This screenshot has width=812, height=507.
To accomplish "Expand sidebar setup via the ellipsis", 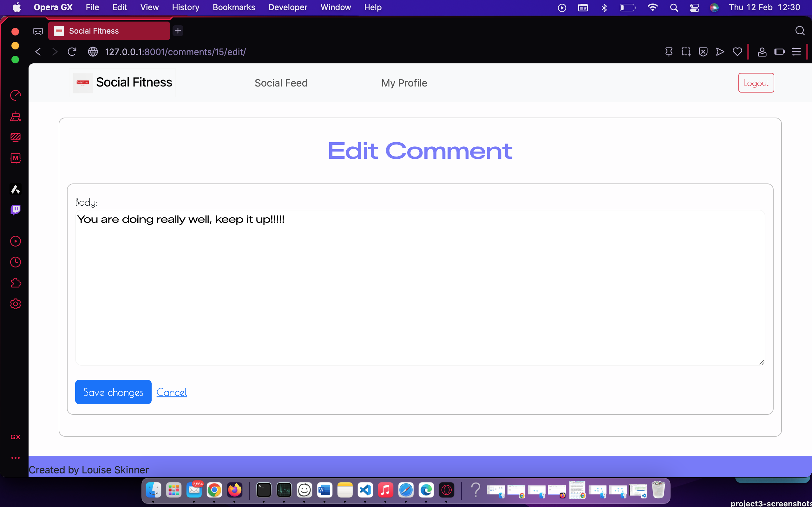I will pyautogui.click(x=16, y=458).
